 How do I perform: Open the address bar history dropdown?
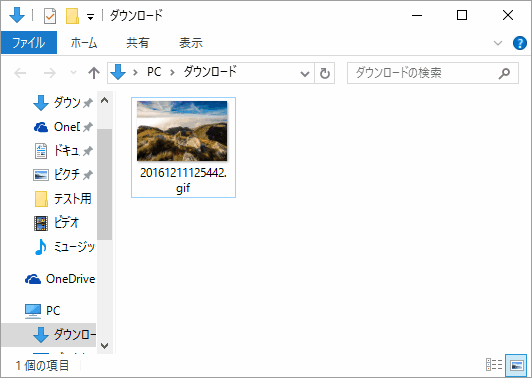(305, 73)
